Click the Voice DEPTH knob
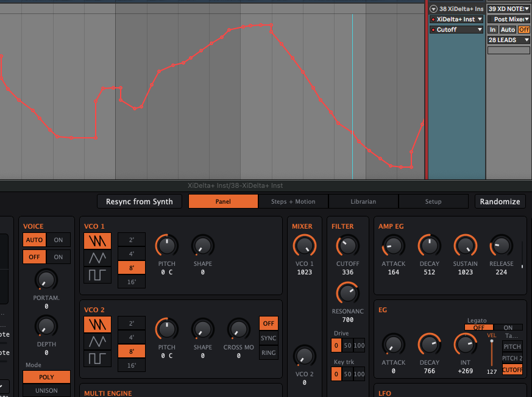 pos(46,326)
